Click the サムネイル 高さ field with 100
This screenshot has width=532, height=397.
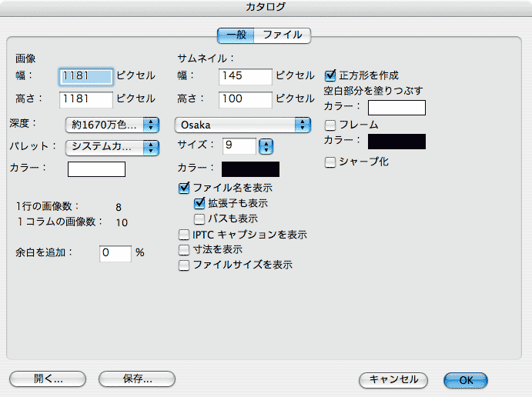click(246, 100)
